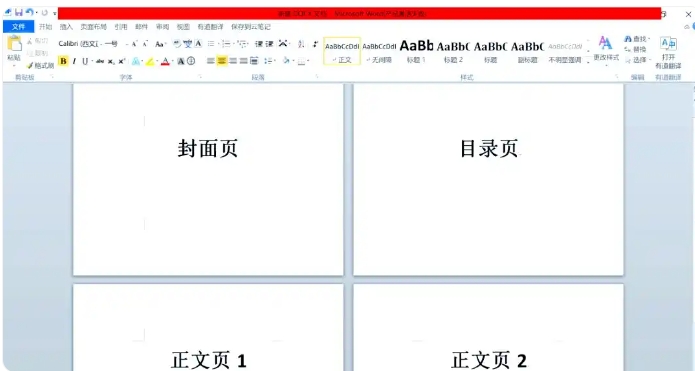Click the 目录页 page thumbnail
Screen dimensions: 695x371
[488, 179]
